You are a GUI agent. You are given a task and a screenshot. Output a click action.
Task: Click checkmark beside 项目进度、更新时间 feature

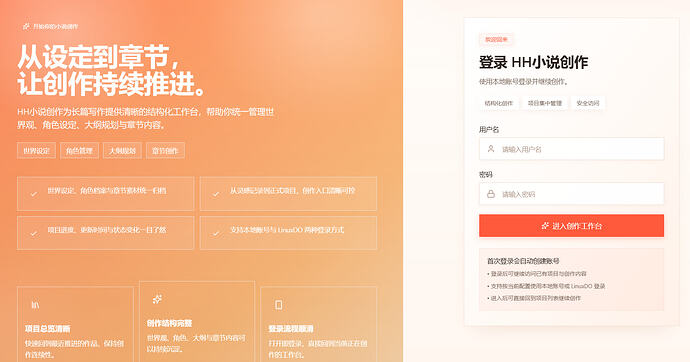tap(33, 233)
